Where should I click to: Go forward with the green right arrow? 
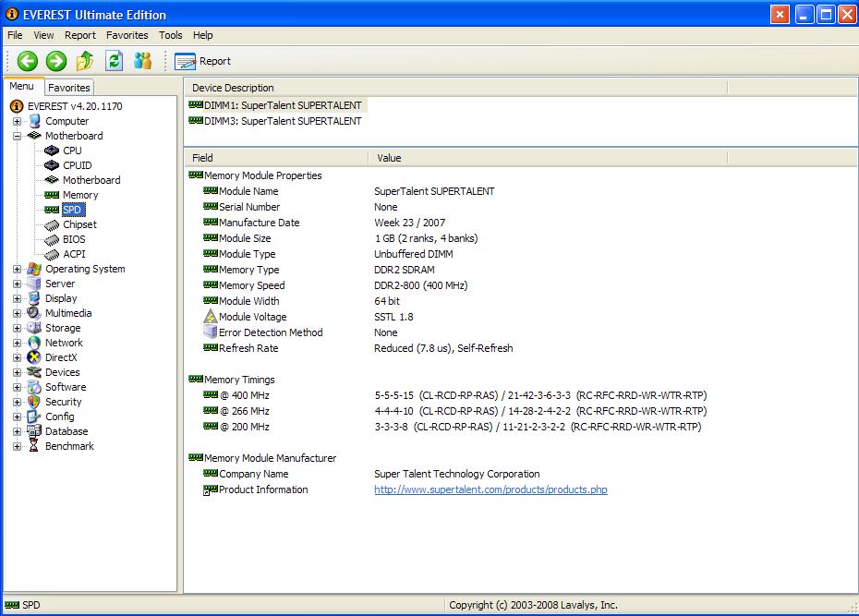(55, 61)
